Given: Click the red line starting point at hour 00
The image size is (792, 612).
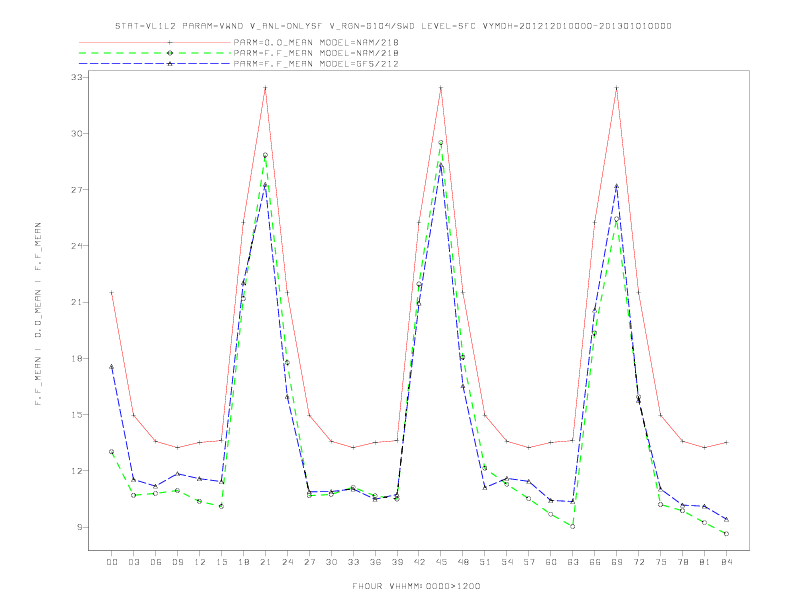Looking at the screenshot, I should 112,292.
